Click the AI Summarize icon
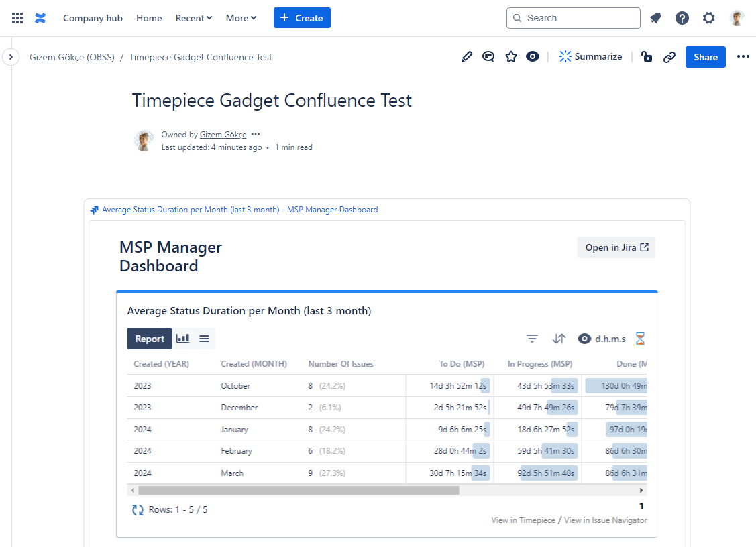This screenshot has width=756, height=547. tap(565, 56)
